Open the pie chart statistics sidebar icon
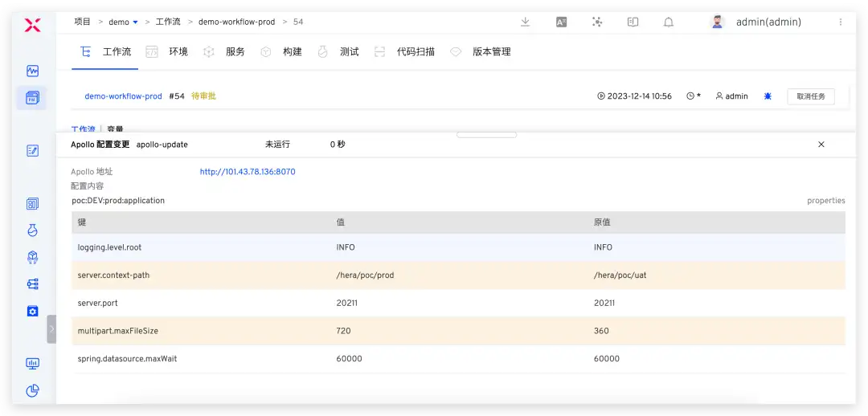The height and width of the screenshot is (416, 868). [x=33, y=390]
